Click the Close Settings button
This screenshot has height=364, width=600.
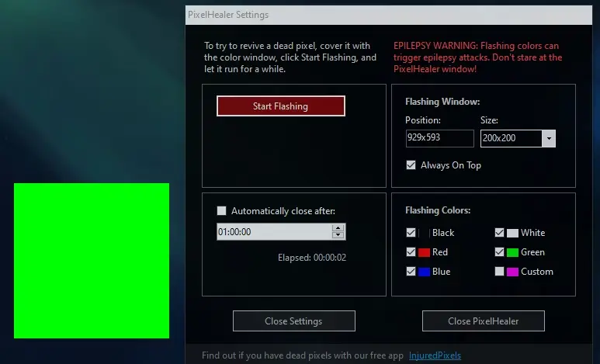click(294, 321)
